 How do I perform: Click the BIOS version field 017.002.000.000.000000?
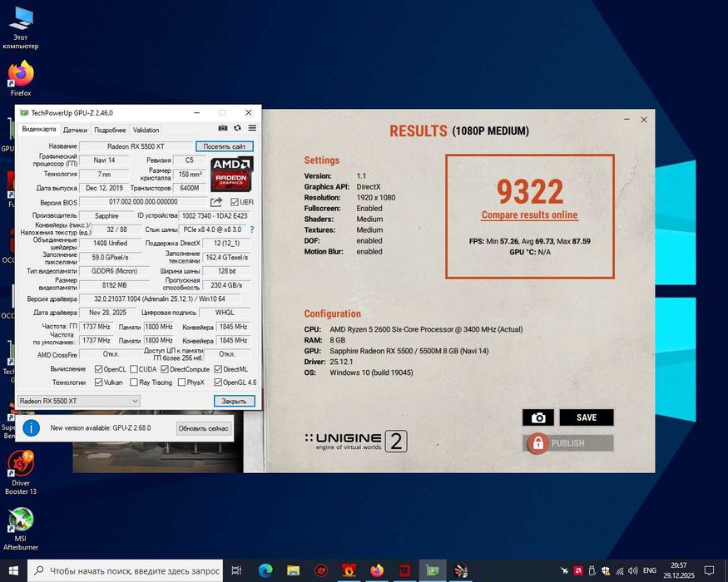(x=143, y=202)
